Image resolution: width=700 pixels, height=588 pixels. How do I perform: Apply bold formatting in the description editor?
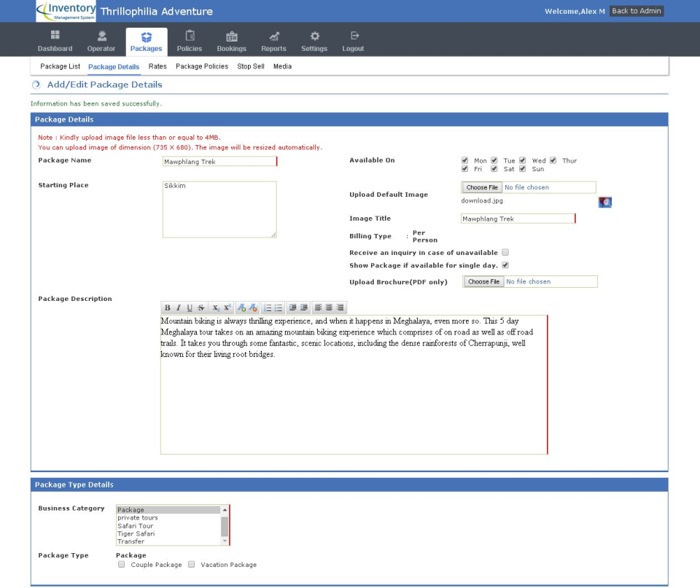coord(166,307)
